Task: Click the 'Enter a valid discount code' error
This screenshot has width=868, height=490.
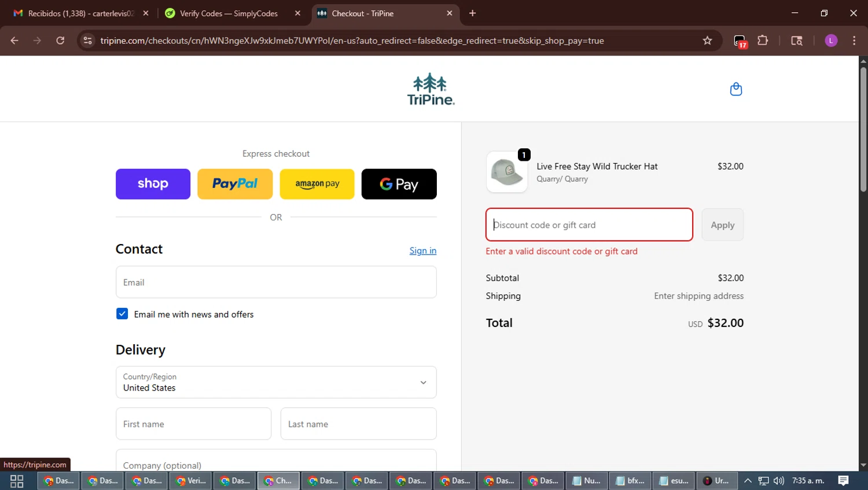Action: pos(561,251)
